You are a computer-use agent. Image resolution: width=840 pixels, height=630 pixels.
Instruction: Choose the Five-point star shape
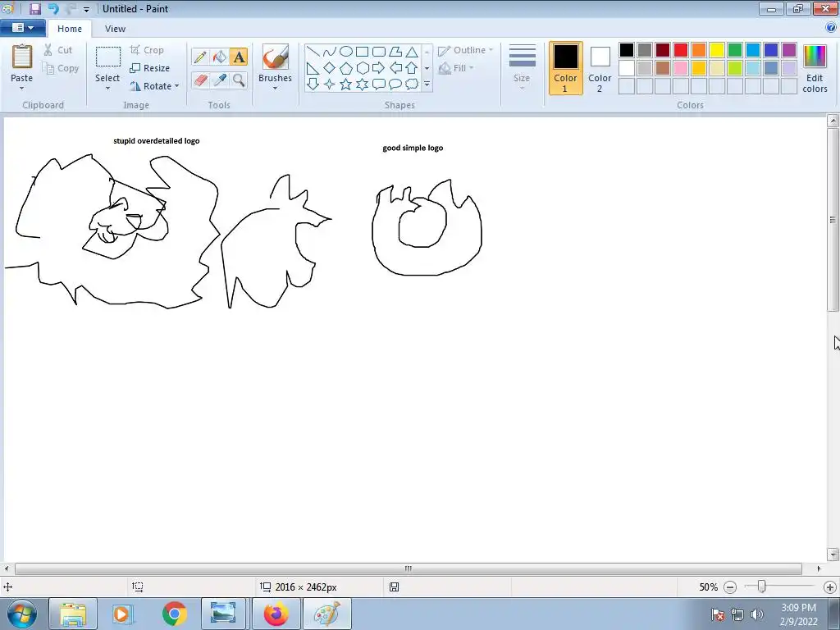coord(346,84)
